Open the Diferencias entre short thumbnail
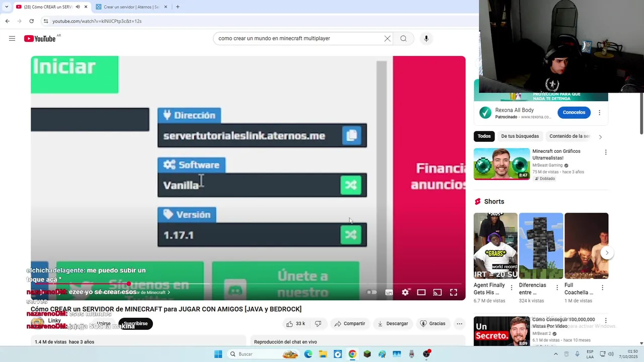The image size is (644, 362). pyautogui.click(x=541, y=246)
